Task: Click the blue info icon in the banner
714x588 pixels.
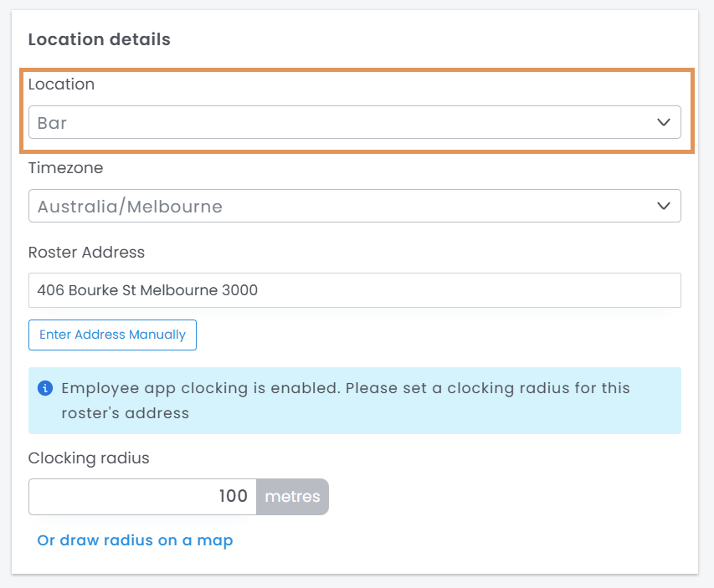Action: (45, 388)
